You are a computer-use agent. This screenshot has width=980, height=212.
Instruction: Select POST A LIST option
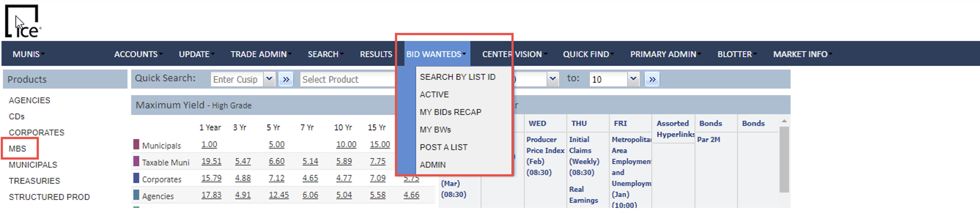(x=443, y=148)
